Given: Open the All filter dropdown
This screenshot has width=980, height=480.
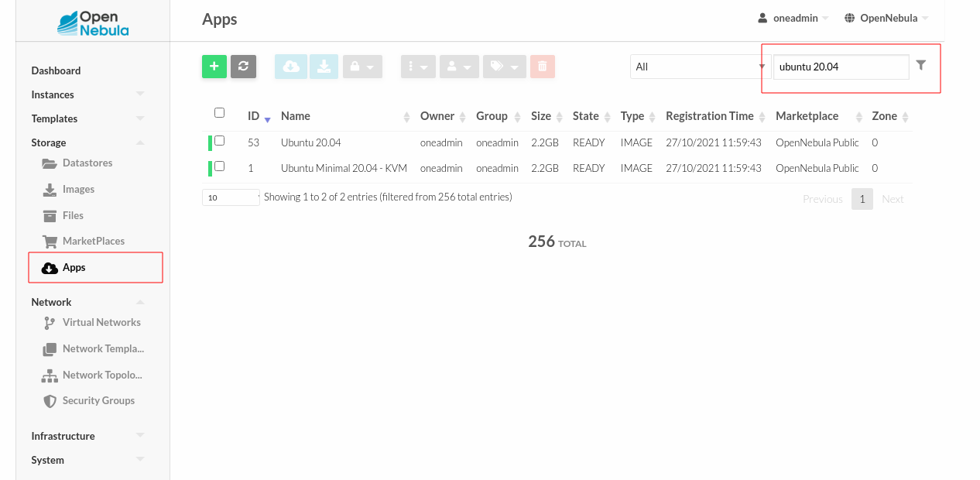Looking at the screenshot, I should pyautogui.click(x=701, y=67).
